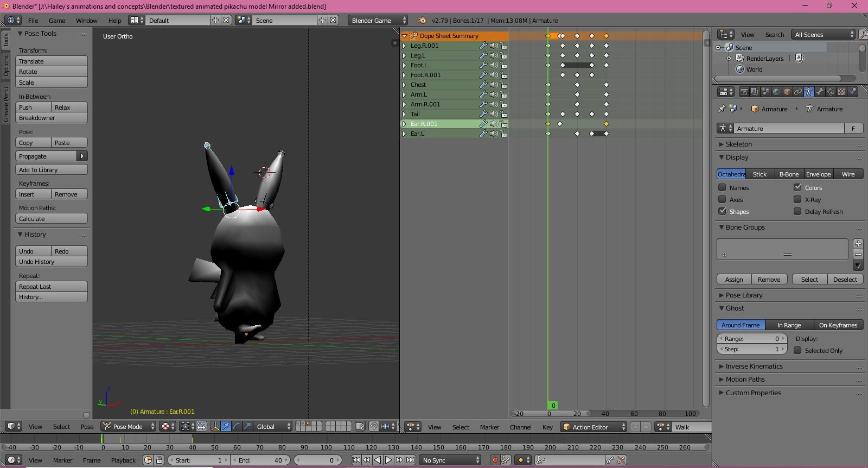Jump to the last frame

pyautogui.click(x=411, y=460)
